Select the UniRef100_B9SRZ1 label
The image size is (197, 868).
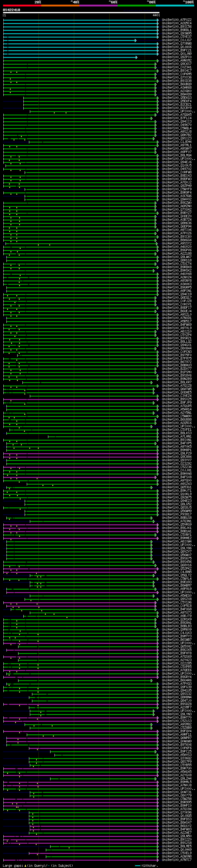177,338
